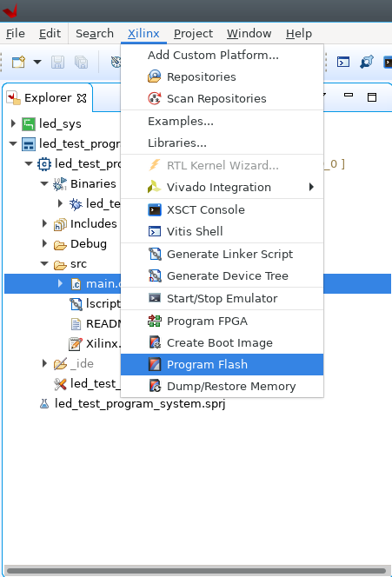Open the File menu
This screenshot has height=577, width=392.
(x=16, y=34)
